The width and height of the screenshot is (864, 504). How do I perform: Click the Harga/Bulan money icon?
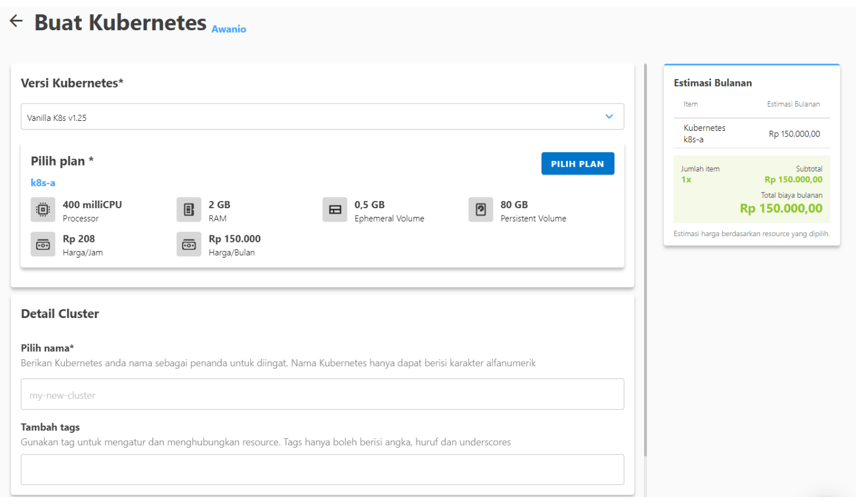coord(189,245)
